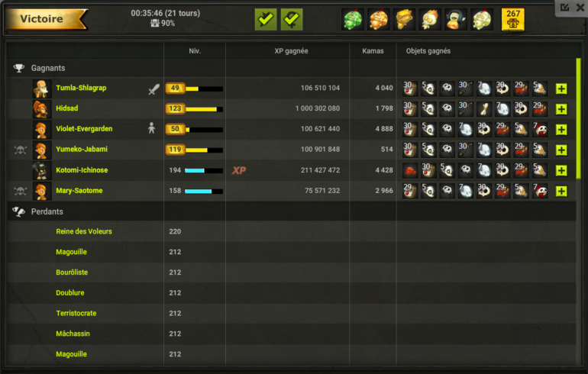Expand Tumla-Shlagrap's loot with plus button
The width and height of the screenshot is (588, 374).
coord(561,89)
